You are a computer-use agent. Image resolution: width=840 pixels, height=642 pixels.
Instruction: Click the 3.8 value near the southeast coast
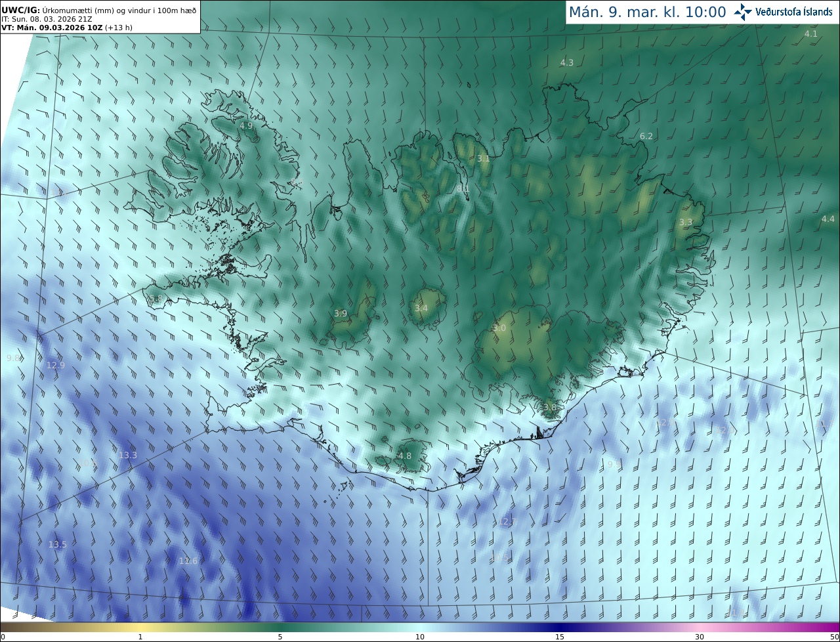coord(550,407)
